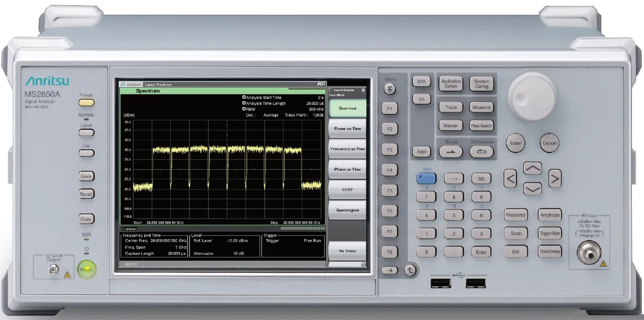The image size is (644, 320).
Task: Open the BW settings key
Action: pos(516,252)
